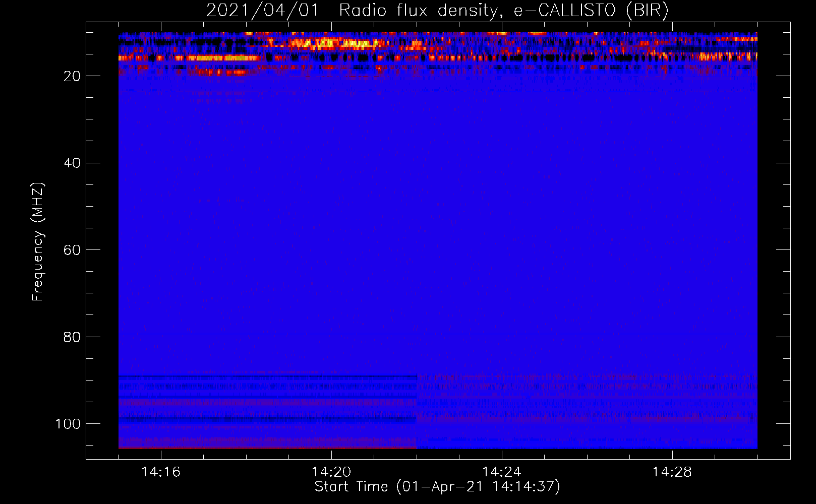Screen dimensions: 816x504
Task: Click the 'Start Time (01-Apr-21 14:14:37)' label
Action: pyautogui.click(x=437, y=487)
